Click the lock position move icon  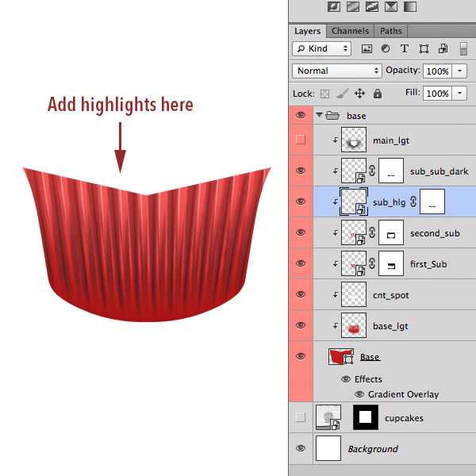pyautogui.click(x=359, y=94)
